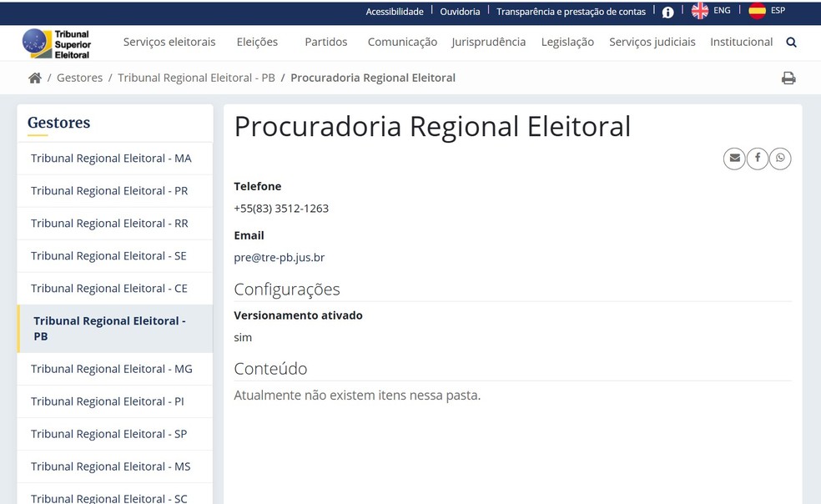Click the UK flag icon
The height and width of the screenshot is (504, 821).
(699, 11)
